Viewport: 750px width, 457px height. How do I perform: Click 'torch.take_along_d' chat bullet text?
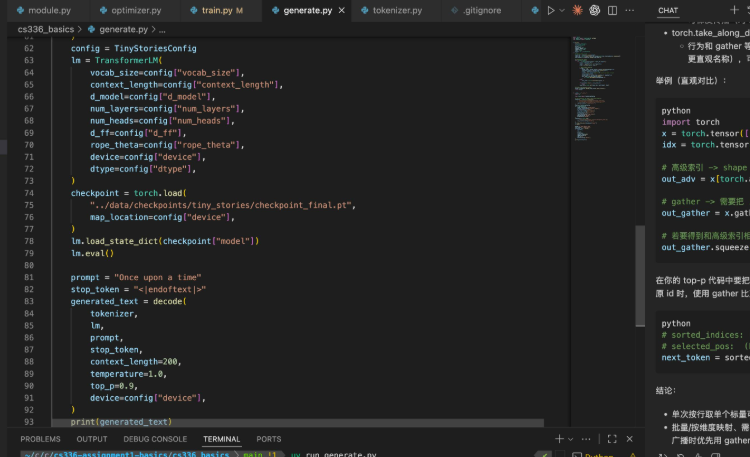[x=710, y=33]
